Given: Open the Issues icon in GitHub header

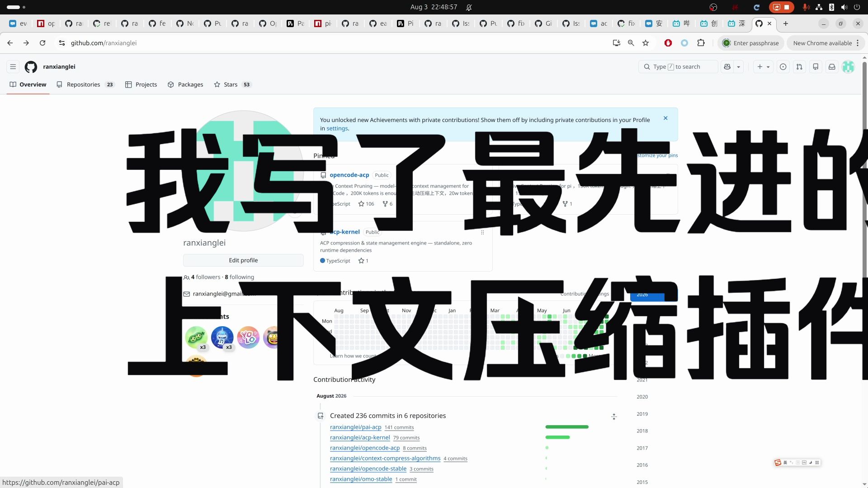Looking at the screenshot, I should pos(783,67).
